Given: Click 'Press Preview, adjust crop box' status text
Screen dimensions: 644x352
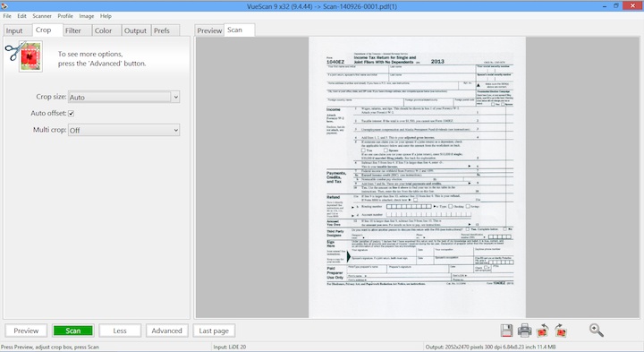Looking at the screenshot, I should (x=50, y=347).
